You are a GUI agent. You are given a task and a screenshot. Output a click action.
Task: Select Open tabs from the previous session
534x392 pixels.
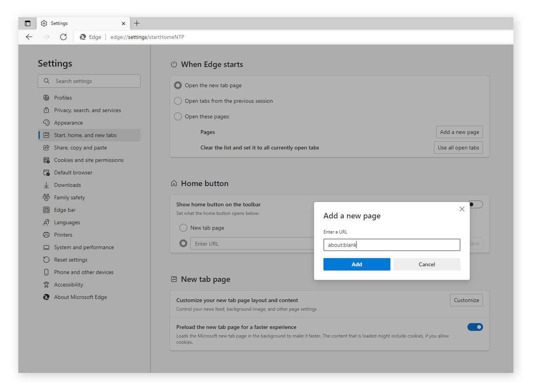tap(178, 101)
